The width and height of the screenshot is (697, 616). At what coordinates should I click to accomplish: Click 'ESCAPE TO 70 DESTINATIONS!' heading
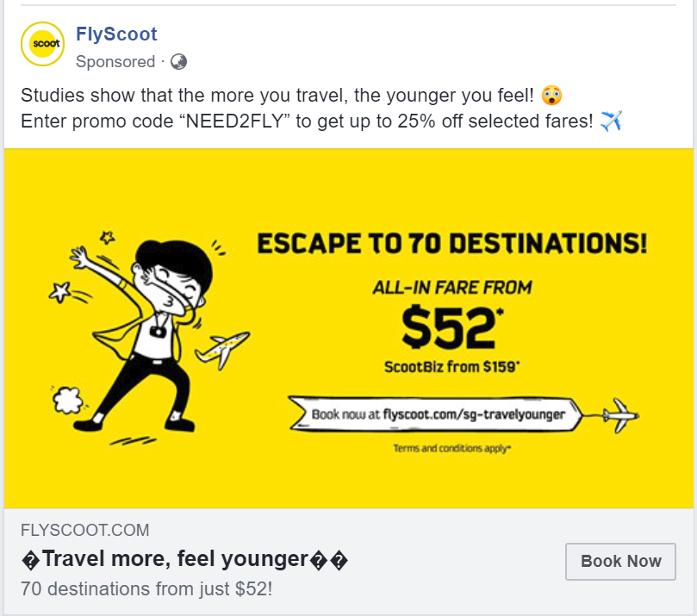coord(452,244)
